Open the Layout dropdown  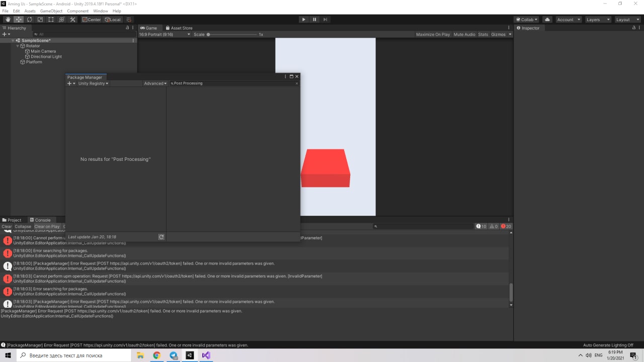[x=627, y=20]
